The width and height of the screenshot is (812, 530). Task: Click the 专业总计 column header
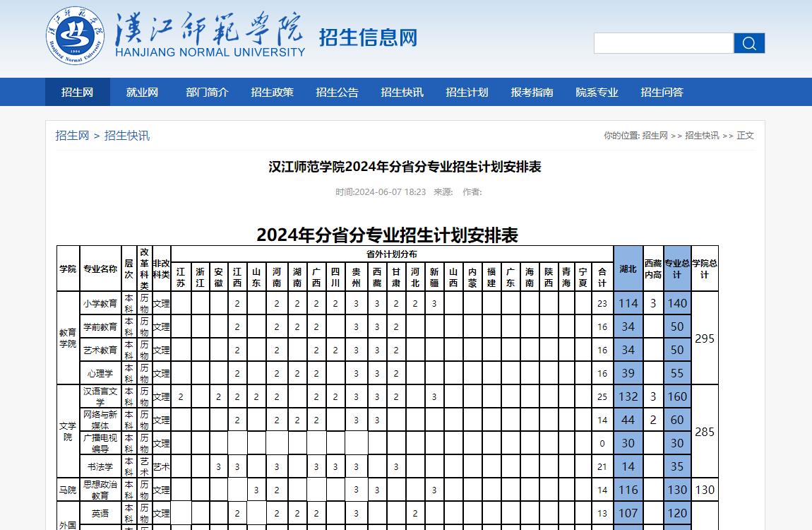pyautogui.click(x=677, y=269)
